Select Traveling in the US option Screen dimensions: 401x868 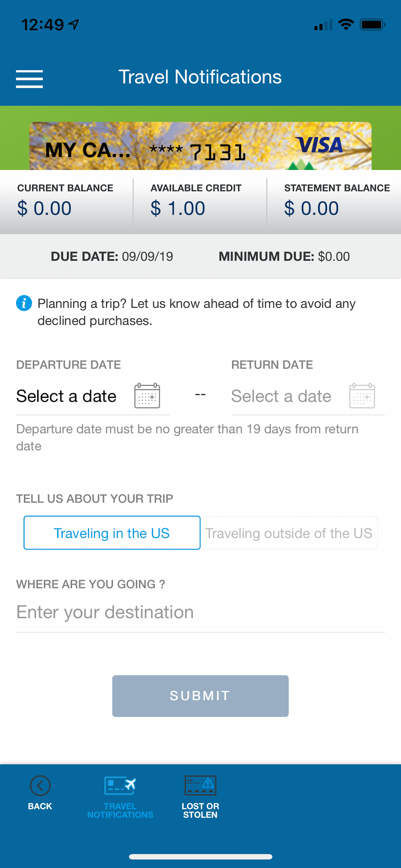pyautogui.click(x=112, y=533)
